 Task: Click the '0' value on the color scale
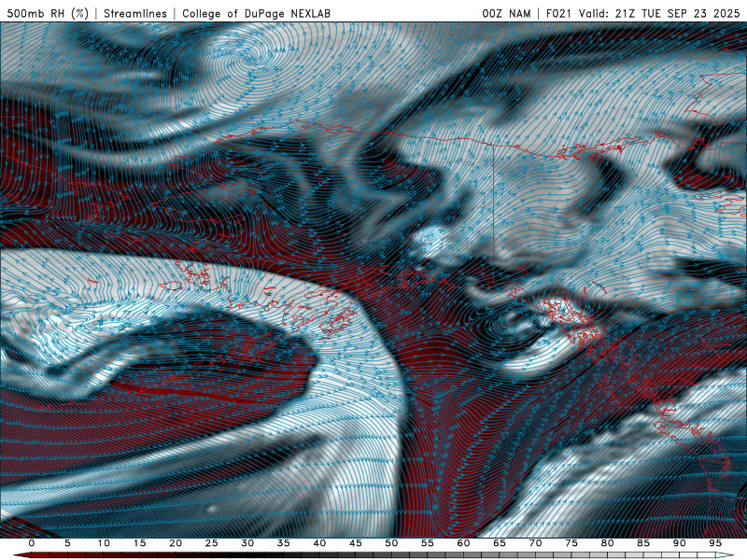click(32, 543)
